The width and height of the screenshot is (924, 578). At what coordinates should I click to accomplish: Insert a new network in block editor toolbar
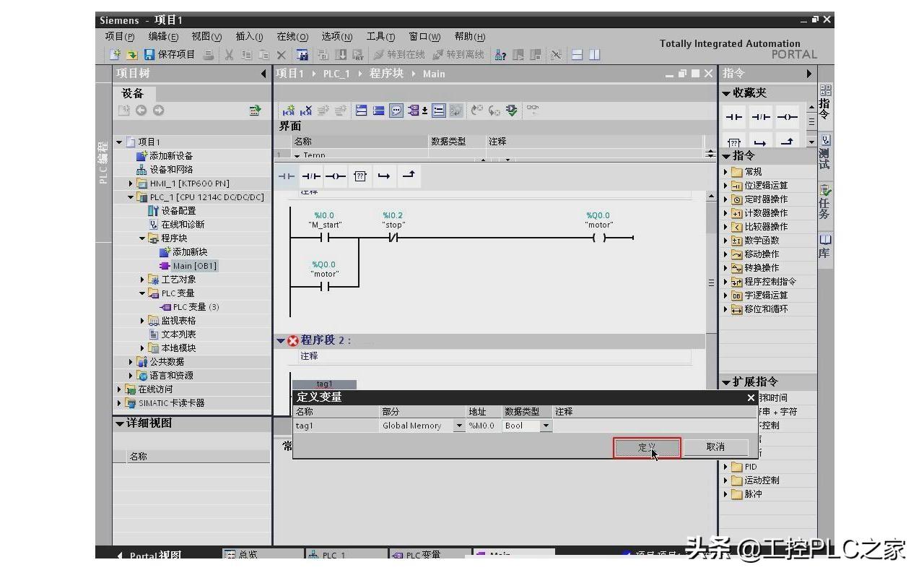[x=289, y=111]
